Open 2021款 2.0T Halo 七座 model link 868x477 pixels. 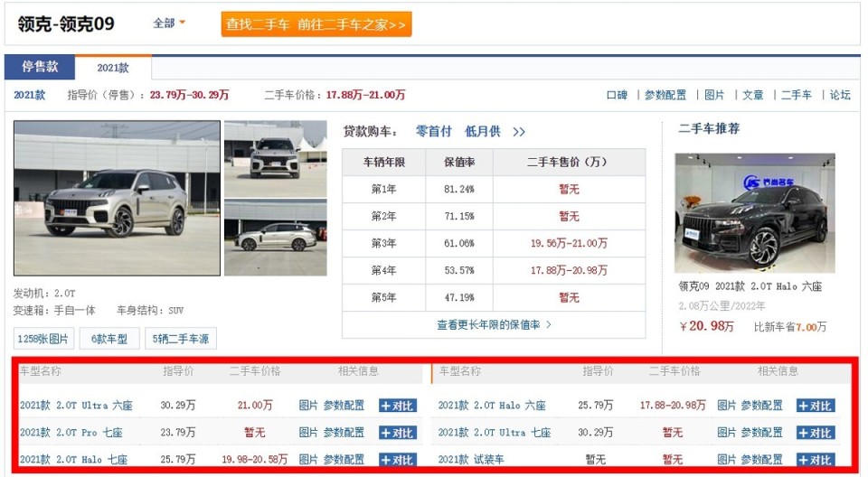(73, 460)
